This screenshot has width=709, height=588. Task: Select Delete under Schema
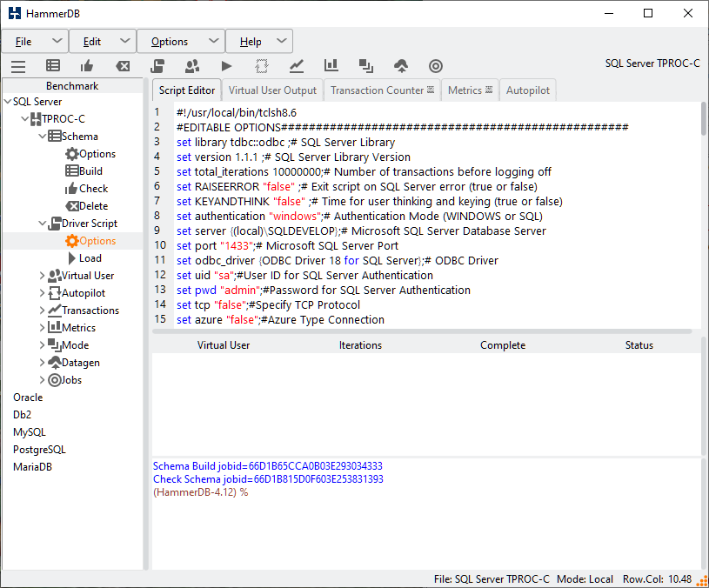[x=86, y=206]
